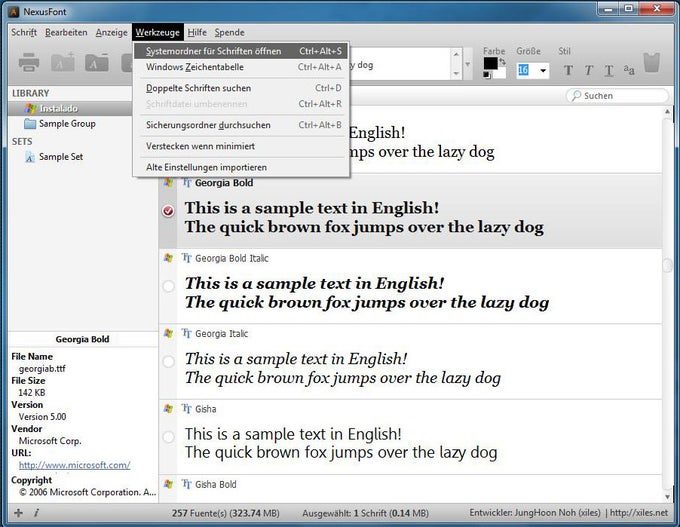Click the Sample Group folder icon
Viewport: 680px width, 527px height.
(x=30, y=124)
